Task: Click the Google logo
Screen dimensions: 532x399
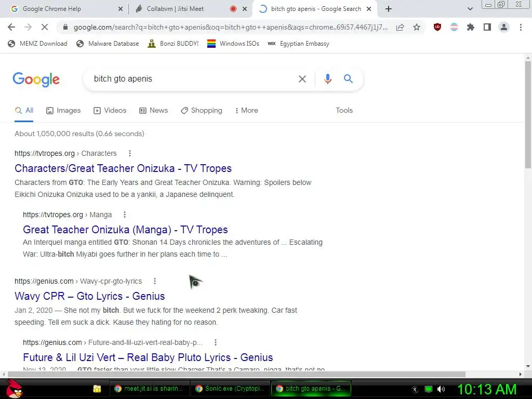Action: [x=36, y=79]
